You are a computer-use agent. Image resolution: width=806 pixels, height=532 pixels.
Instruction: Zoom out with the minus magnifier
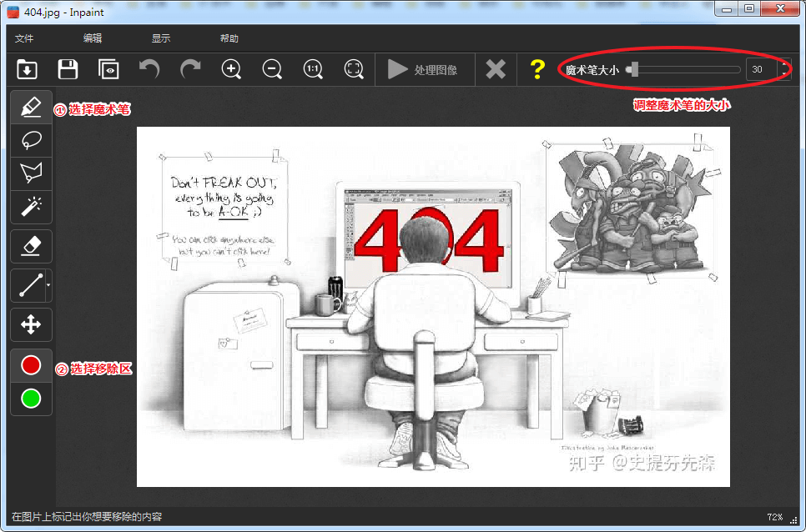[272, 69]
